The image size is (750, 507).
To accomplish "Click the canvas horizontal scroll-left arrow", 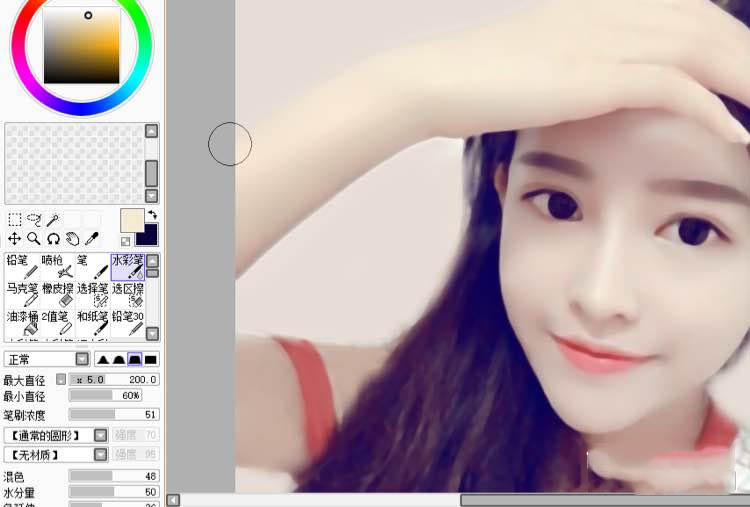I will coord(173,500).
